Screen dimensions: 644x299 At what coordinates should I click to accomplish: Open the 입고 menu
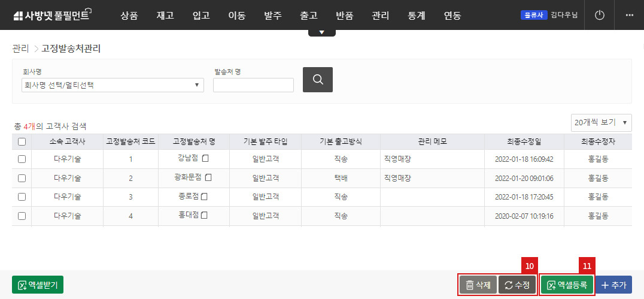[x=201, y=16]
